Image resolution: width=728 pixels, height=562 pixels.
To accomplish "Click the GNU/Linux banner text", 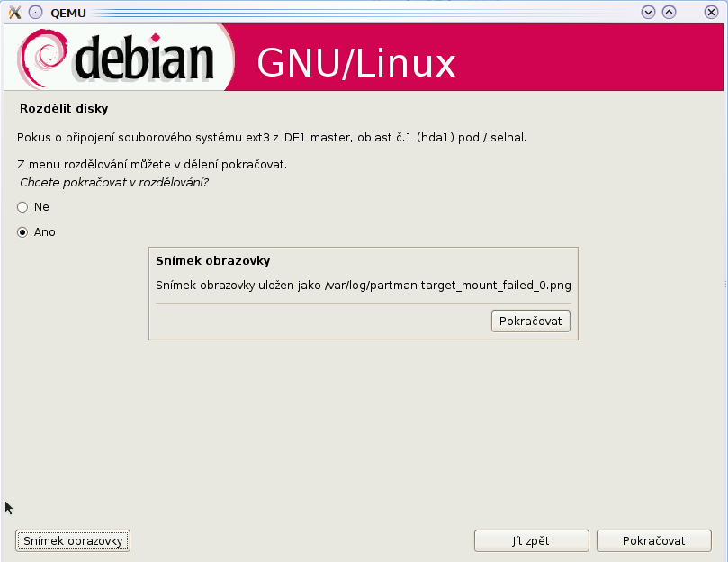I will pos(356,63).
